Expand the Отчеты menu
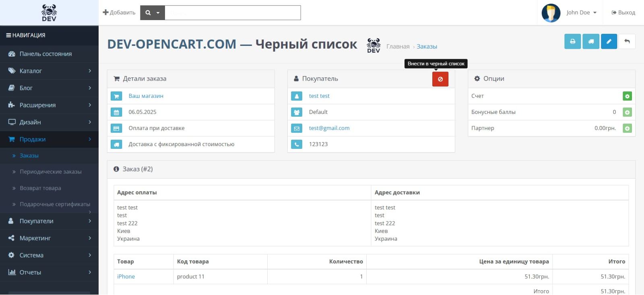Image resolution: width=644 pixels, height=295 pixels. 49,272
